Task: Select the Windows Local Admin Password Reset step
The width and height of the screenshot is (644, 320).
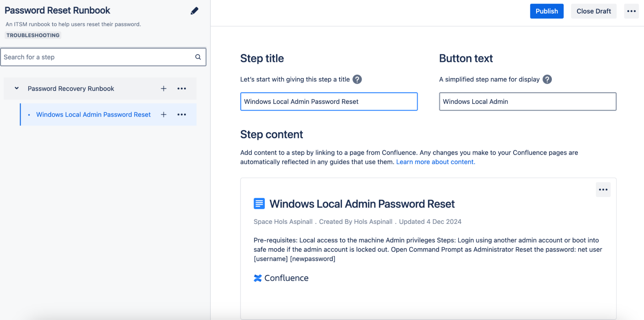Action: 93,115
